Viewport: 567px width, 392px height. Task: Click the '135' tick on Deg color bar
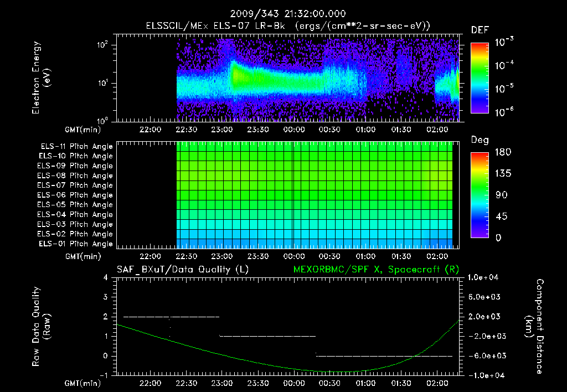coord(503,174)
